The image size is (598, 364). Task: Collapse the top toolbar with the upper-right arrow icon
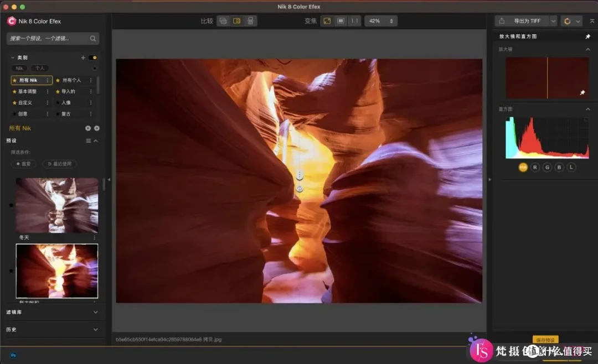[592, 22]
